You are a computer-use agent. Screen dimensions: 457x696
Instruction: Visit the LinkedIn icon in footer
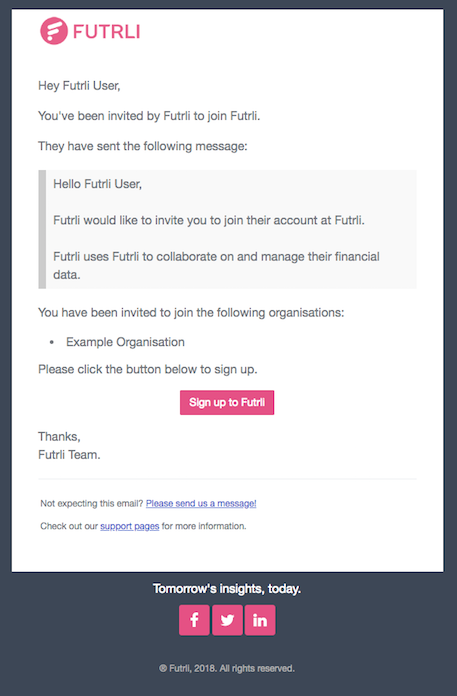point(260,620)
